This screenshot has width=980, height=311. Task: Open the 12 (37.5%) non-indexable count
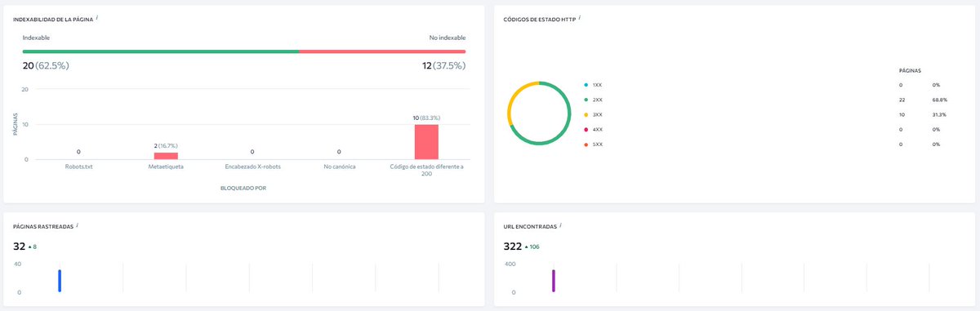click(x=443, y=65)
